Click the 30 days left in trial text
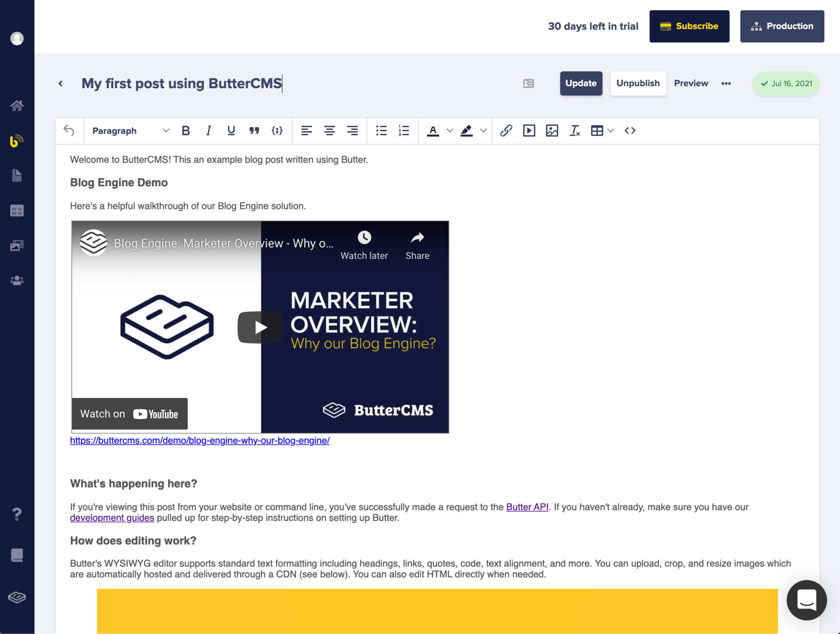The height and width of the screenshot is (634, 840). pos(593,26)
